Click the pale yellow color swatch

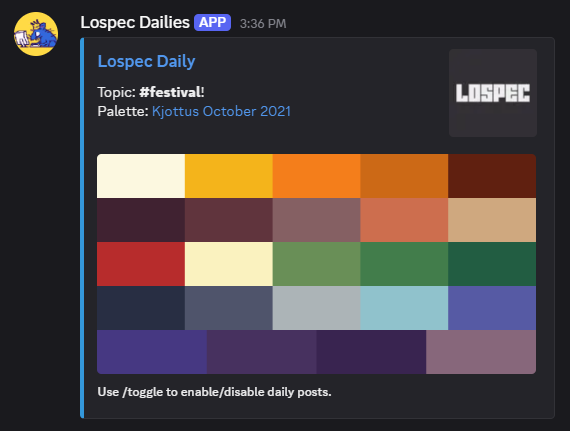coord(229,264)
